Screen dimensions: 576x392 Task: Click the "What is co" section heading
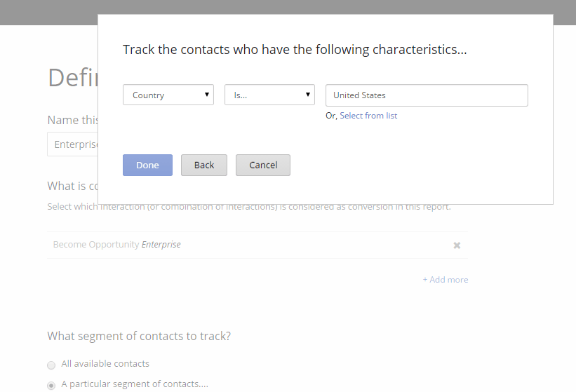[72, 186]
